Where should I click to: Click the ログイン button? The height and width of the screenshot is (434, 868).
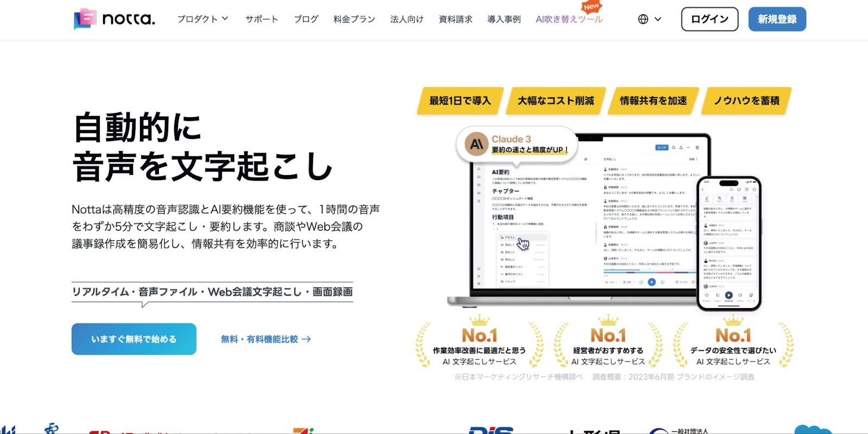(709, 19)
